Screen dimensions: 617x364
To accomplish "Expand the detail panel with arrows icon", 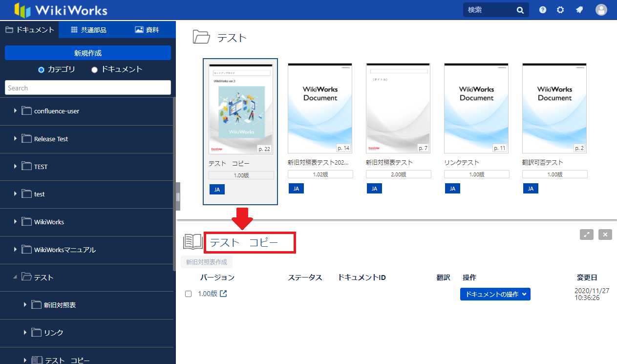I will 587,235.
